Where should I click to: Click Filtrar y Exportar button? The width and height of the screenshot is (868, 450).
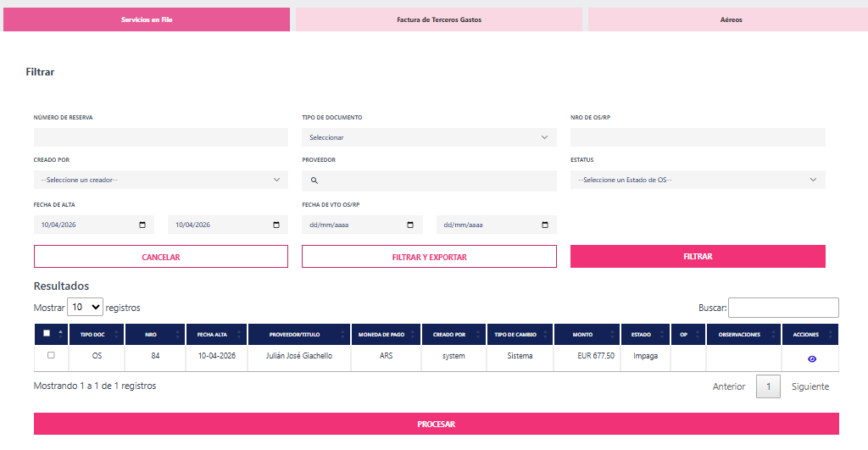click(429, 257)
